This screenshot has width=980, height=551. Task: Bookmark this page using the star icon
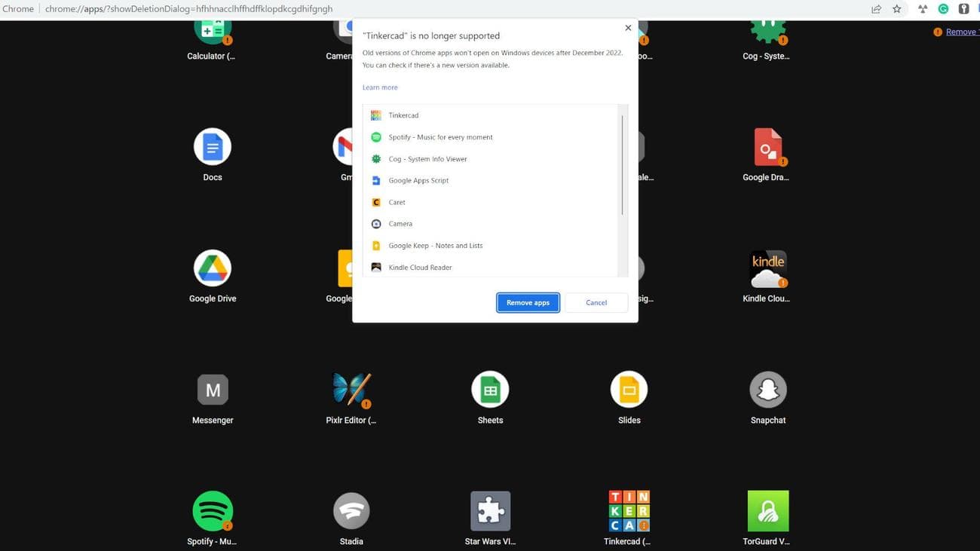click(x=896, y=8)
